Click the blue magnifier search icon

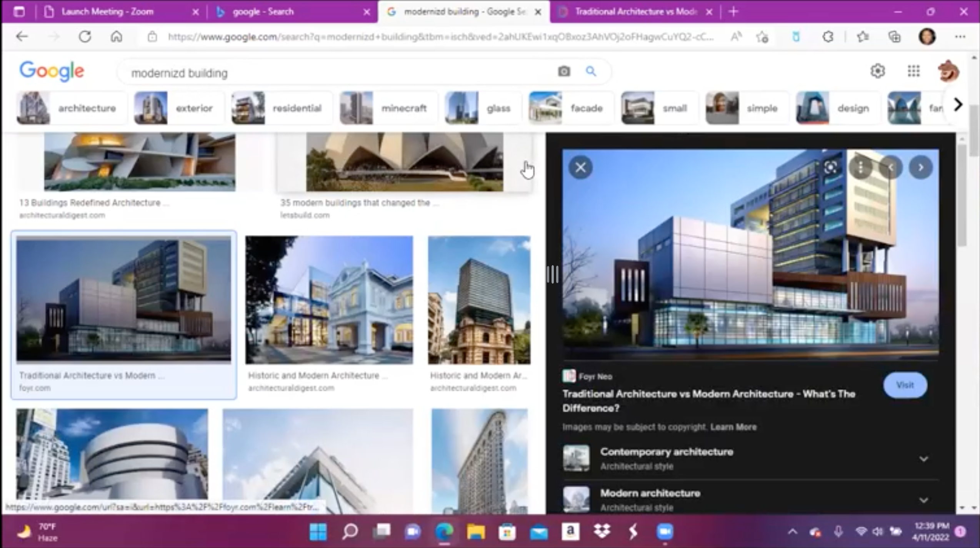(x=591, y=71)
